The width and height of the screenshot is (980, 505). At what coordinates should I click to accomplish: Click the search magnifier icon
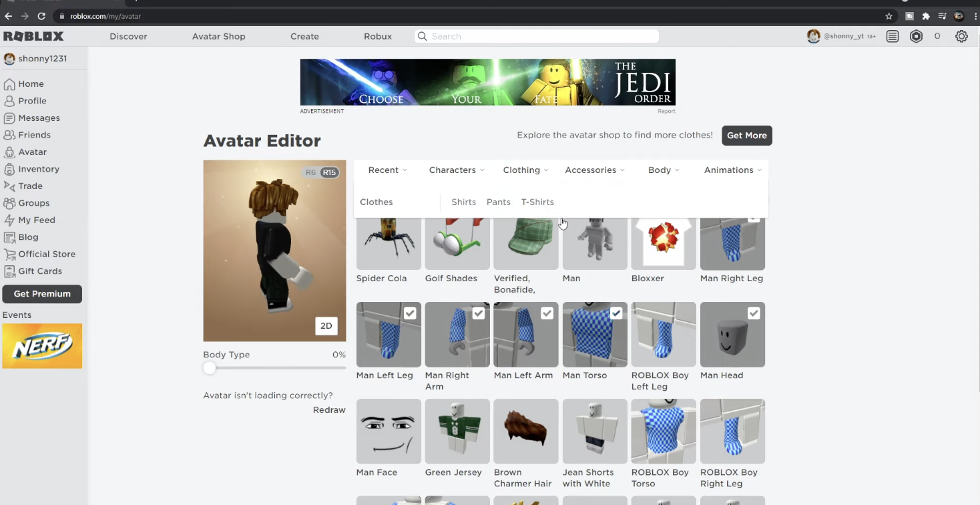tap(422, 36)
